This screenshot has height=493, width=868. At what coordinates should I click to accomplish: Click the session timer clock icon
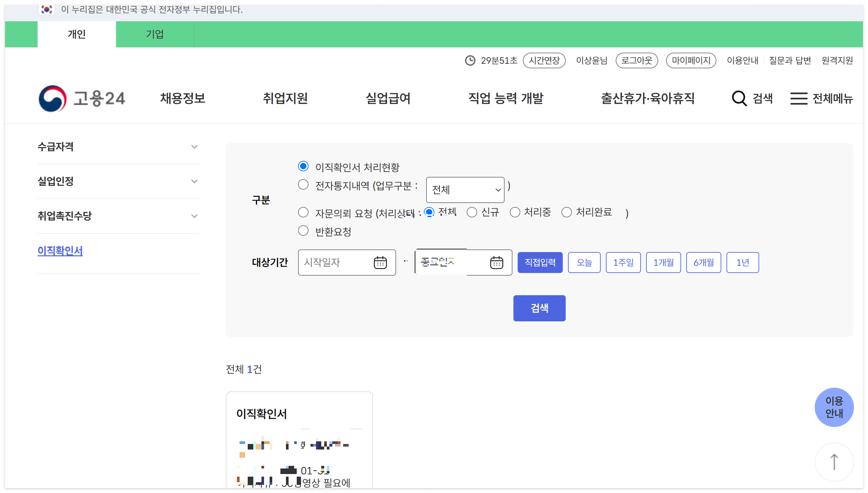(470, 60)
